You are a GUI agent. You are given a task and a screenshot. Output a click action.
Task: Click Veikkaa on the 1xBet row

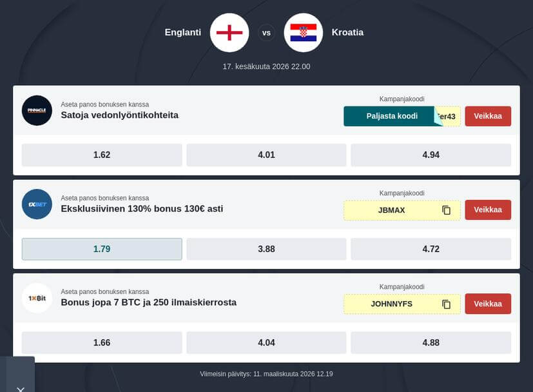click(x=488, y=210)
